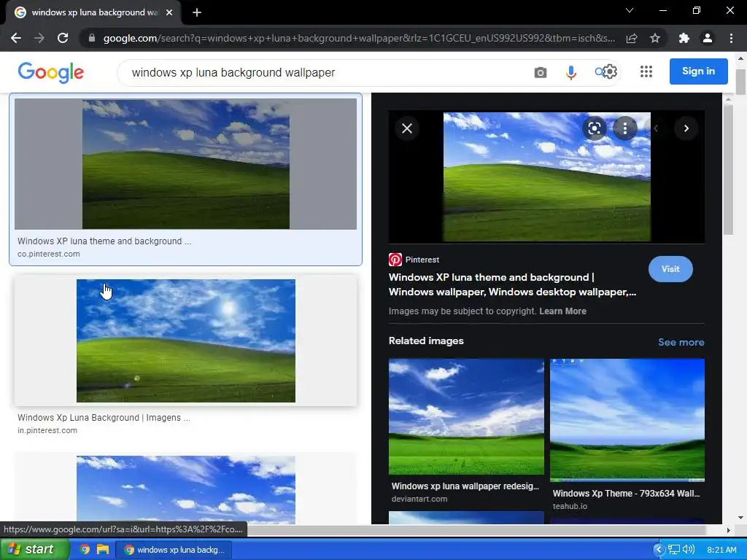Open the Google apps grid

point(646,71)
